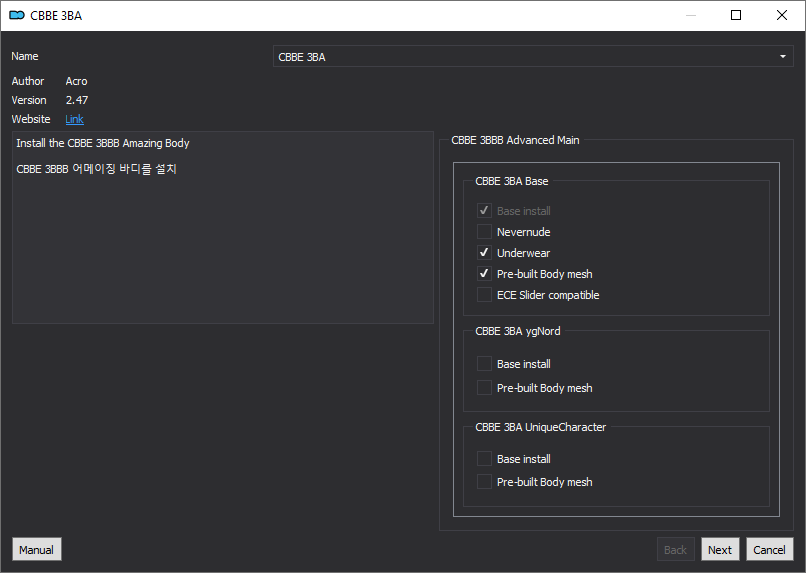Check Base install under CBBE 3BA ygNord
The width and height of the screenshot is (806, 573).
pos(484,364)
